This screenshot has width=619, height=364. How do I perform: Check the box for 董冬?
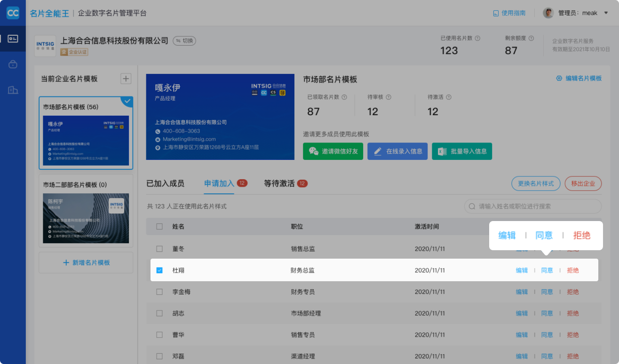[159, 249]
